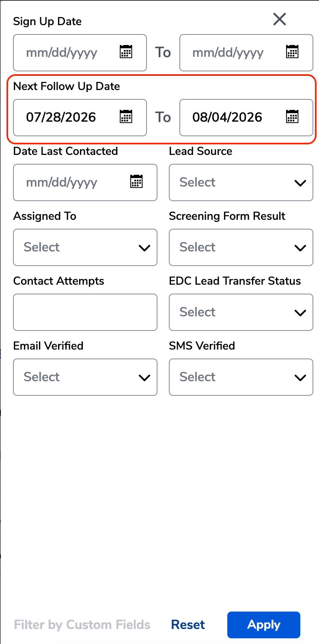319x644 pixels.
Task: Open calendar for Next Follow Up end date
Action: tap(292, 117)
